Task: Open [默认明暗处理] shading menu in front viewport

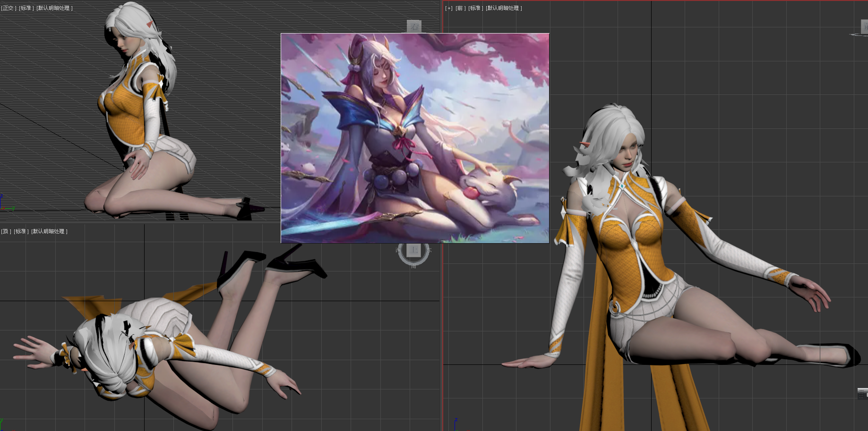Action: click(504, 8)
